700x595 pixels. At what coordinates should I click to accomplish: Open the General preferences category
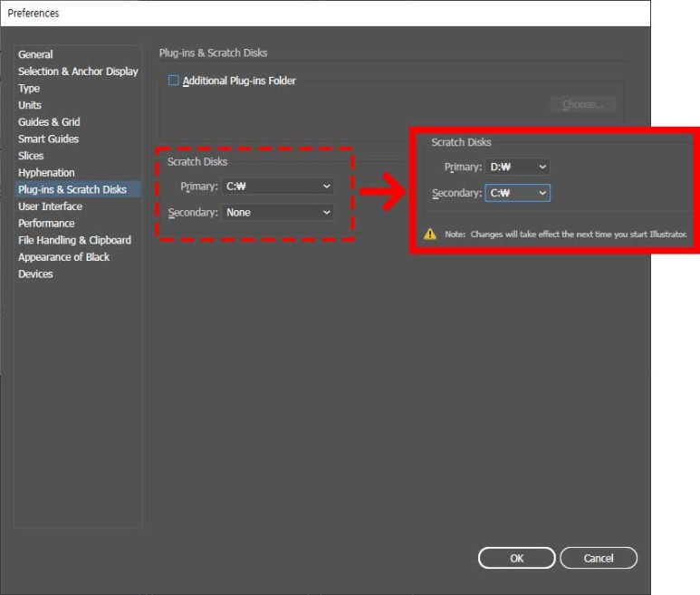coord(35,54)
